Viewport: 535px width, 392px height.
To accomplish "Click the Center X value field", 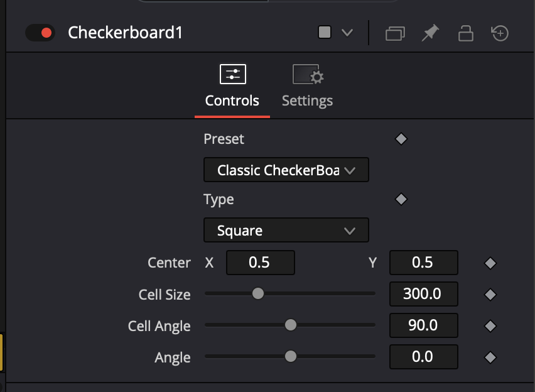I will point(260,263).
